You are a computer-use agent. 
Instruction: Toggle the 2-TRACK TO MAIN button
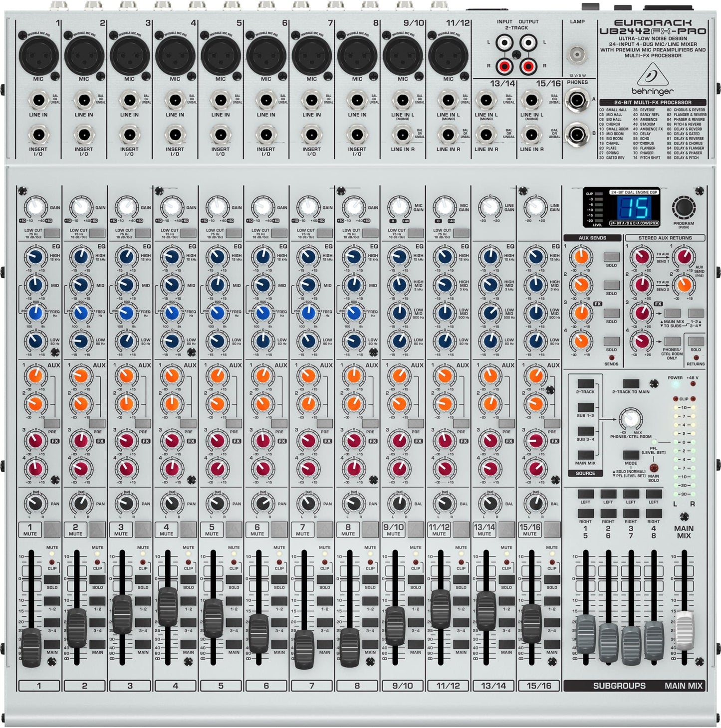click(x=631, y=383)
